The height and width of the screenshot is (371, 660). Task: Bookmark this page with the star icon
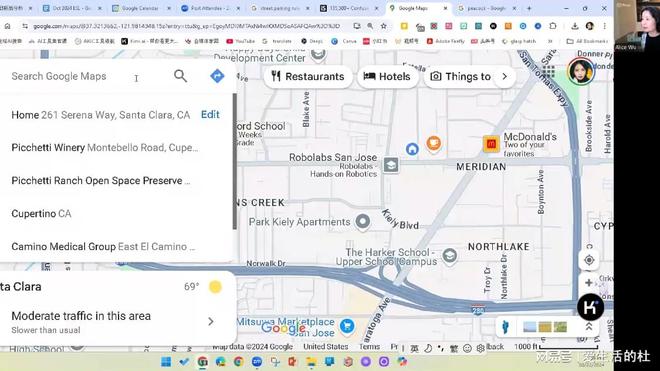pos(383,26)
